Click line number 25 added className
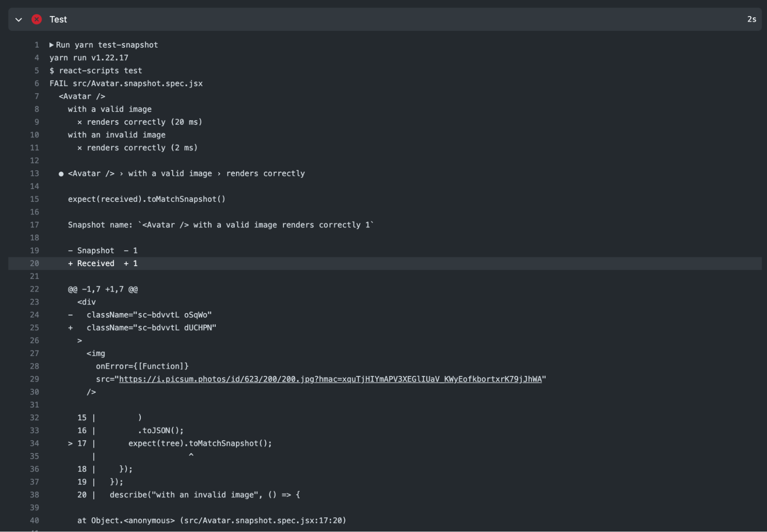 [34, 328]
